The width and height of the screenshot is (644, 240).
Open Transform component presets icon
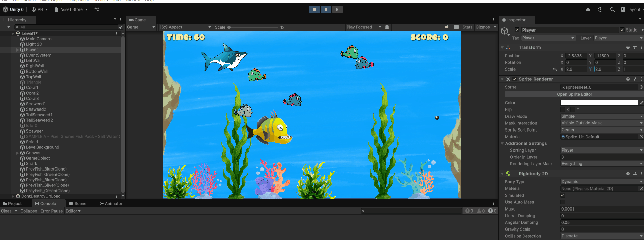click(x=635, y=47)
